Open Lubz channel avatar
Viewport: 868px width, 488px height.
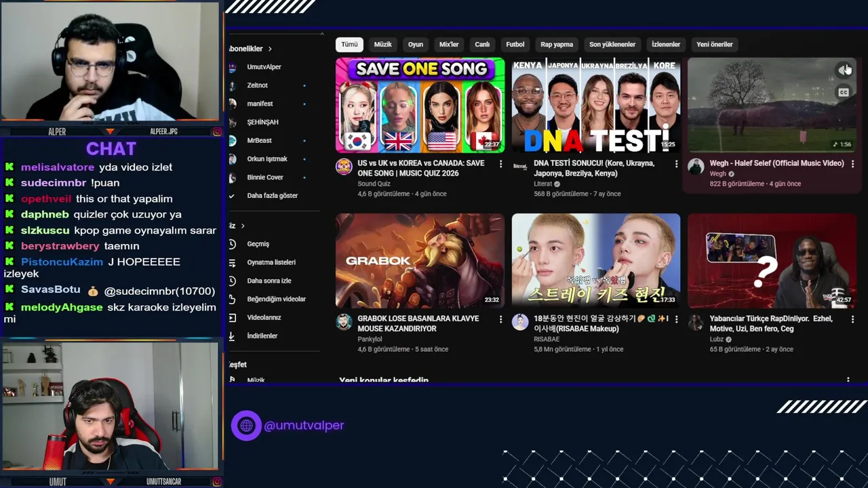coord(696,322)
